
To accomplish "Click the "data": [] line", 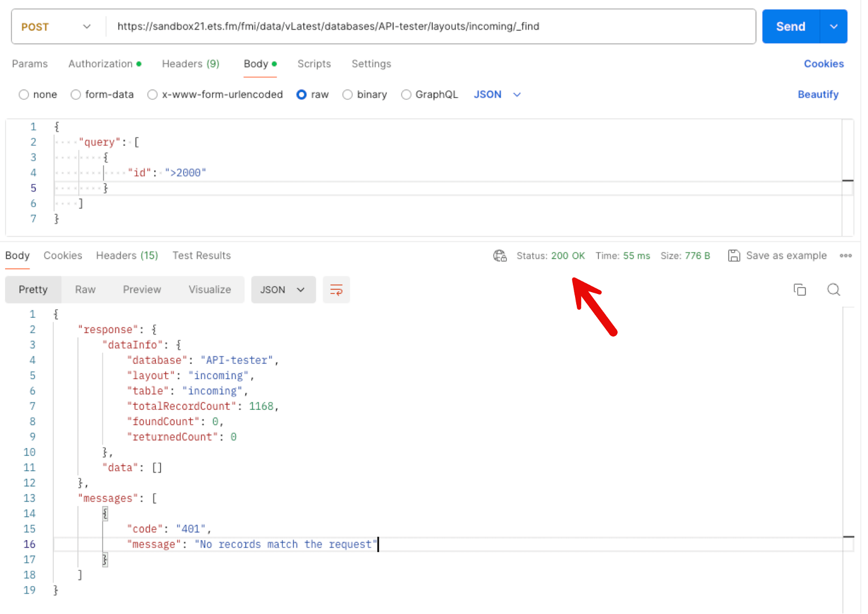I will [x=133, y=468].
